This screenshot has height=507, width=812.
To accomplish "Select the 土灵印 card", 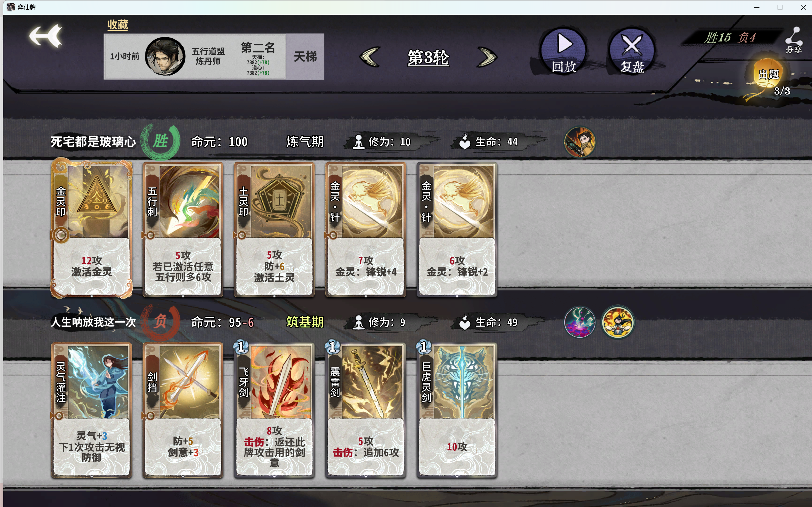I will (x=274, y=229).
